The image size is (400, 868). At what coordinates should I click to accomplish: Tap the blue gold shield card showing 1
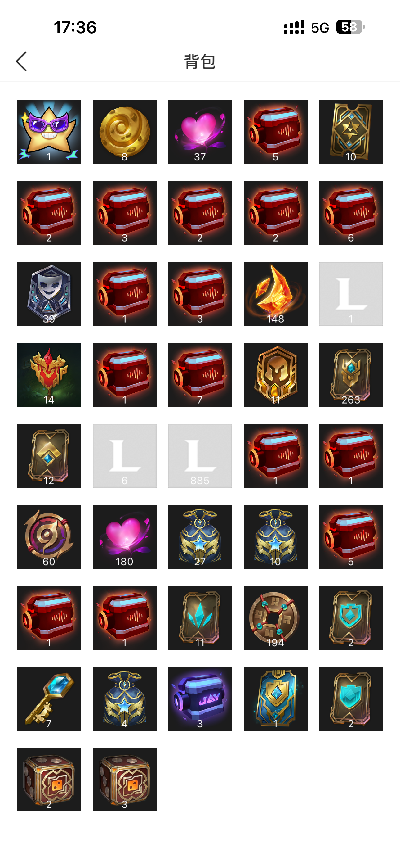(x=275, y=699)
